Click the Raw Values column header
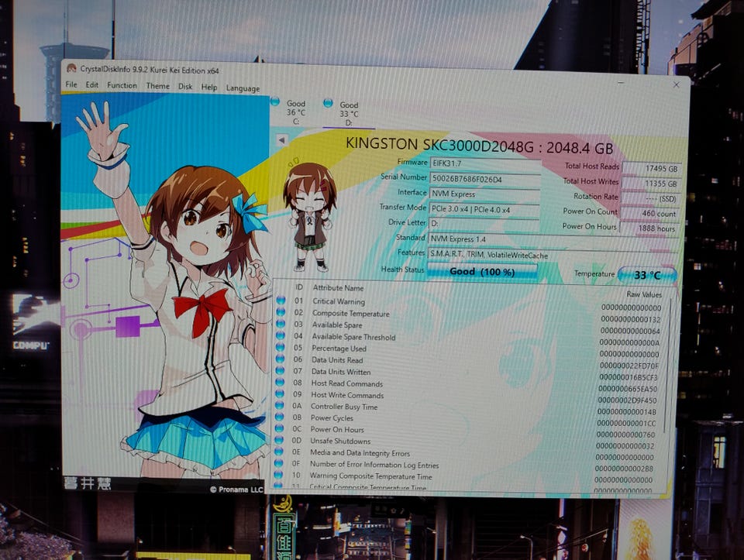The image size is (744, 560). [x=644, y=294]
